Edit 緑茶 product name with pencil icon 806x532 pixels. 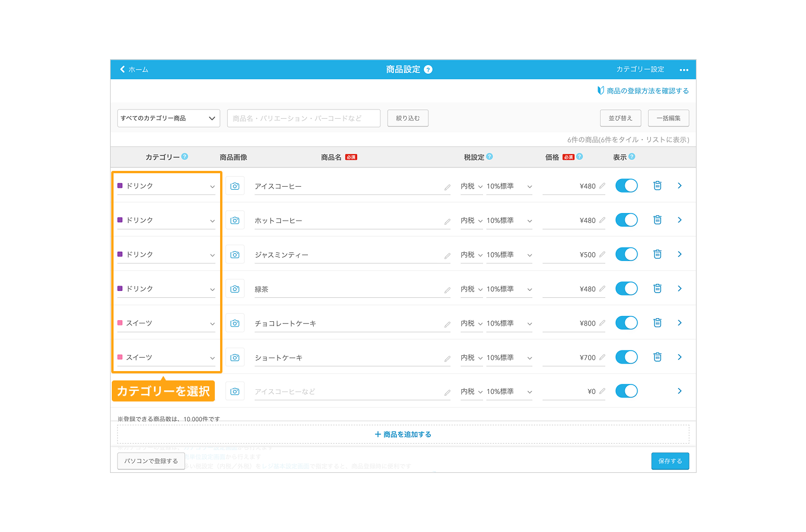pyautogui.click(x=447, y=290)
